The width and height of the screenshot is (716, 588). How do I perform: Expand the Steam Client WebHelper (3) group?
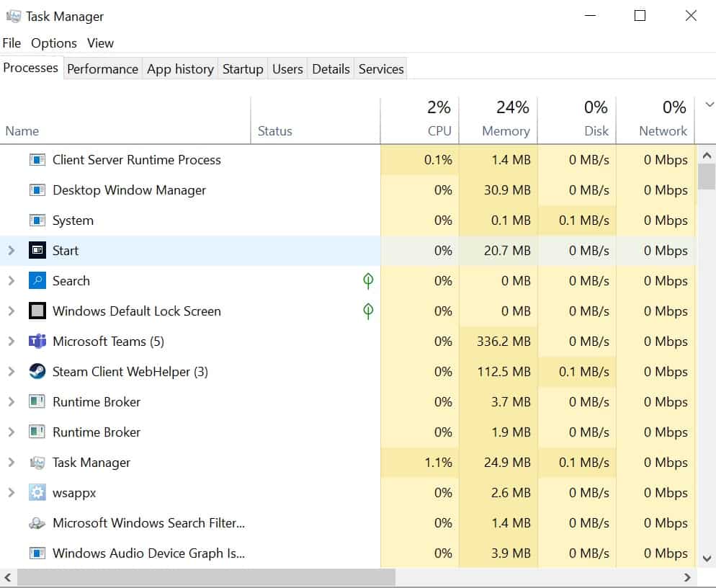pyautogui.click(x=11, y=371)
